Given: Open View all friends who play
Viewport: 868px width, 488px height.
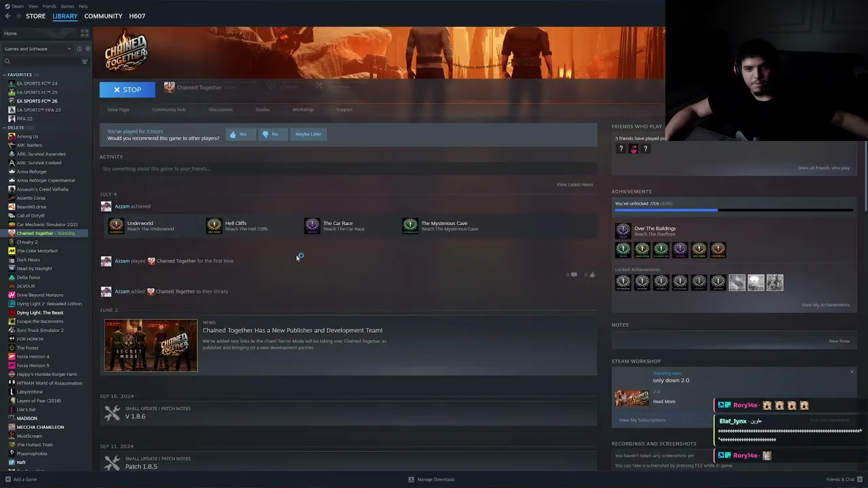Looking at the screenshot, I should (x=824, y=168).
